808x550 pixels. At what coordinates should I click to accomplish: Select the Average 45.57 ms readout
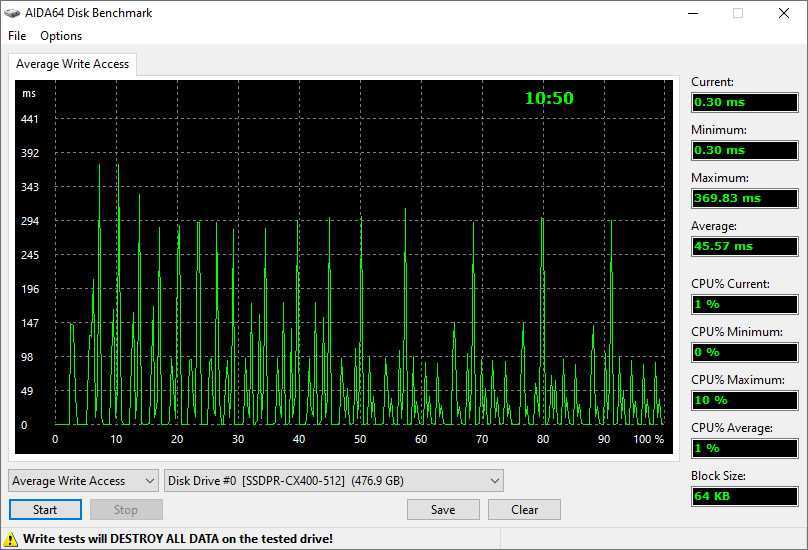point(745,246)
